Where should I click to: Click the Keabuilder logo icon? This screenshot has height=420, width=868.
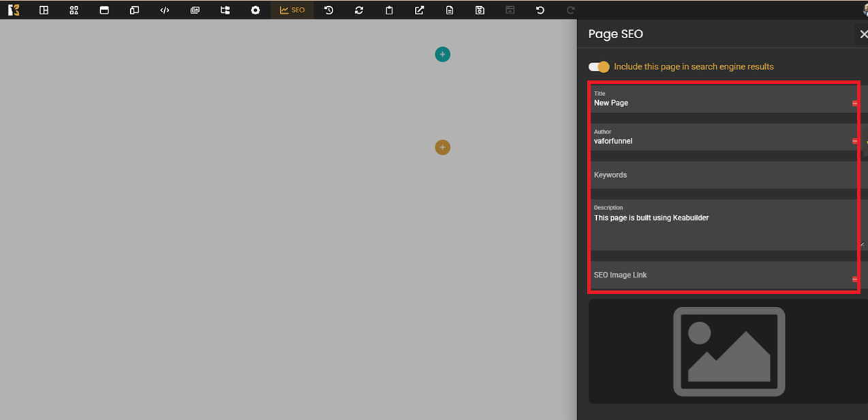coord(14,10)
